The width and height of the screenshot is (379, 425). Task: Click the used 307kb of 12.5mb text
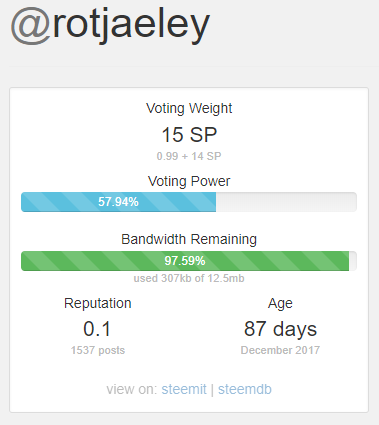(x=189, y=278)
